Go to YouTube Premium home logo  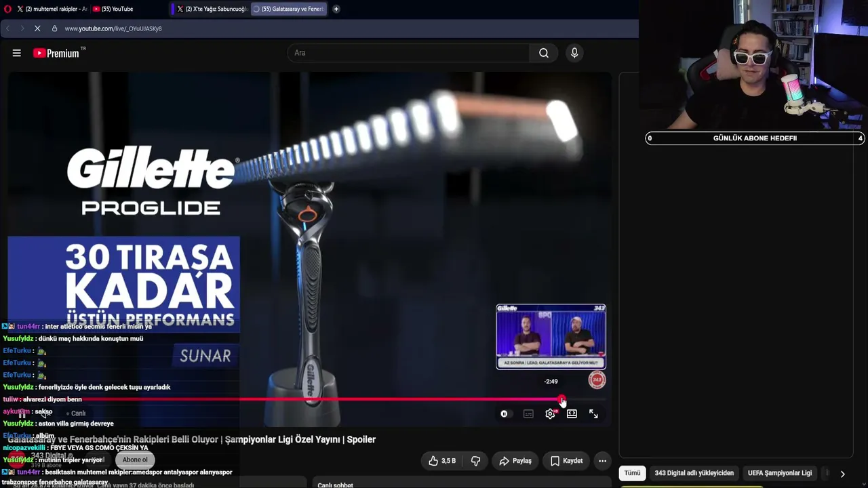click(56, 53)
